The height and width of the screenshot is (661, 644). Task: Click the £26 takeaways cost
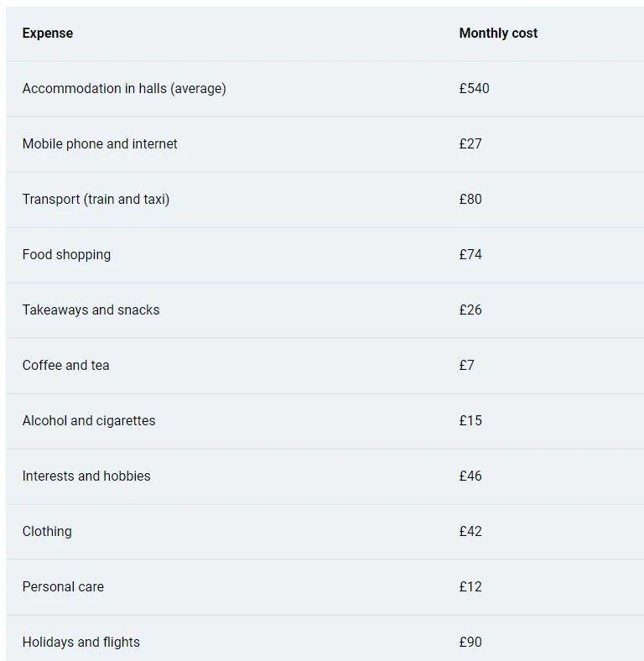(x=470, y=310)
